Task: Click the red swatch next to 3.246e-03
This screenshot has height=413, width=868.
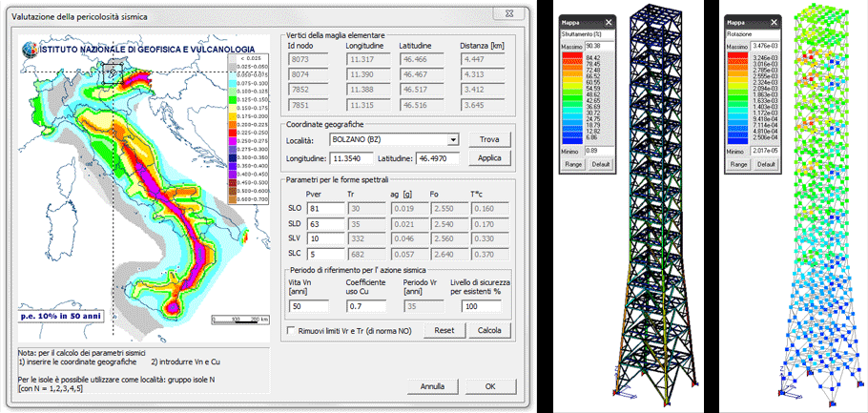Action: click(x=739, y=56)
